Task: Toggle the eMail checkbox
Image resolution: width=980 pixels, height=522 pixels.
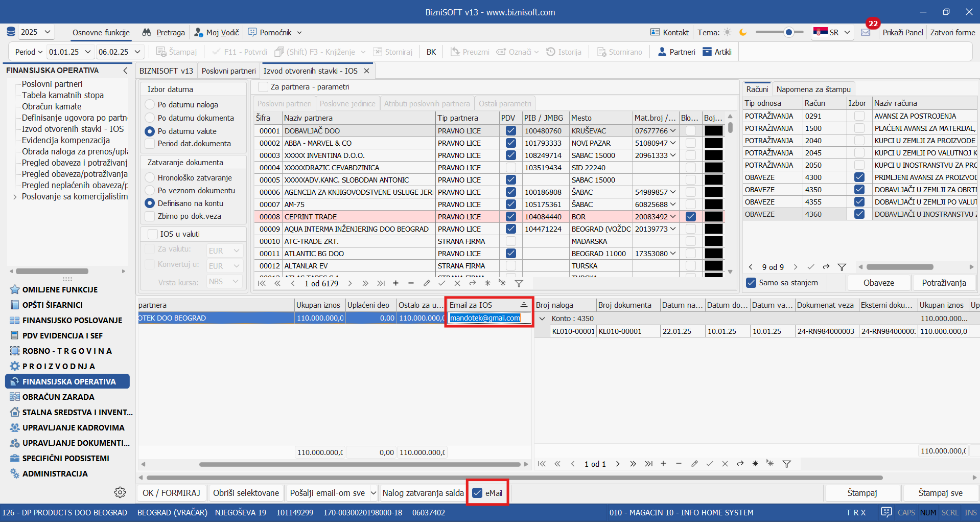Action: pyautogui.click(x=477, y=493)
